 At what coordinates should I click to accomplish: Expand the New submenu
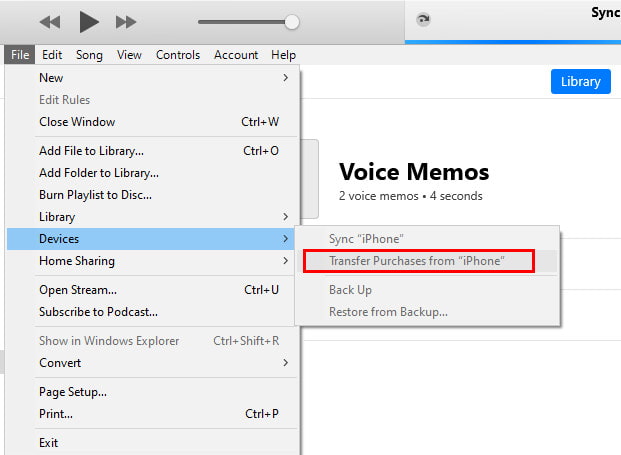point(152,78)
